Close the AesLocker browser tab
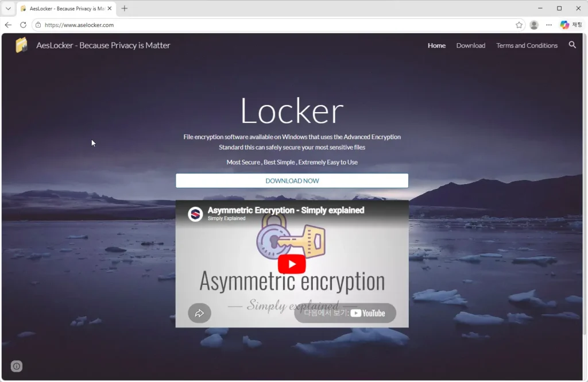This screenshot has width=588, height=382. (x=110, y=8)
